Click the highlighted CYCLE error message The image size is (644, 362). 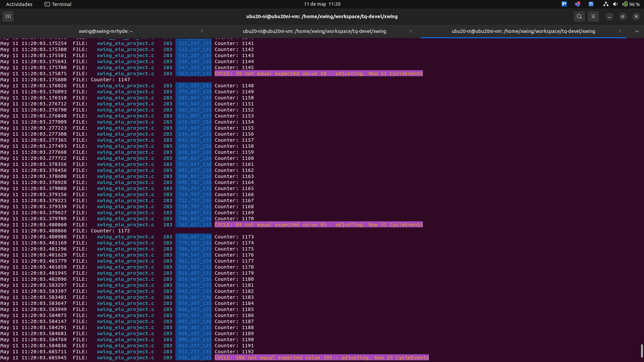coord(318,74)
